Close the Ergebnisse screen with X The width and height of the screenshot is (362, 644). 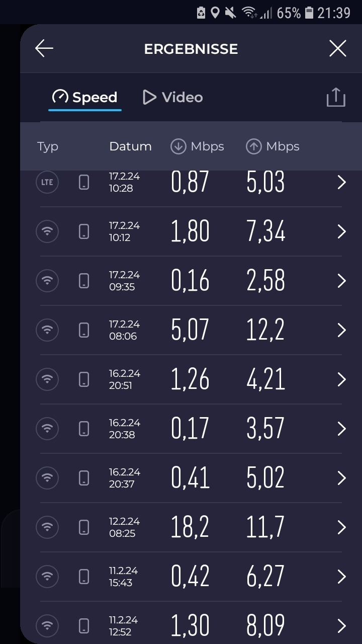coord(337,49)
